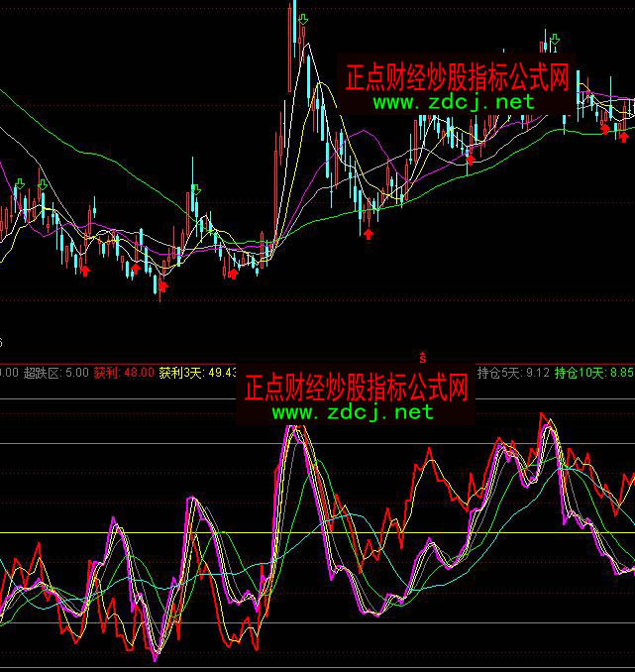This screenshot has height=672, width=635.
Task: Select green down arrow above tallest price spike
Action: (302, 19)
